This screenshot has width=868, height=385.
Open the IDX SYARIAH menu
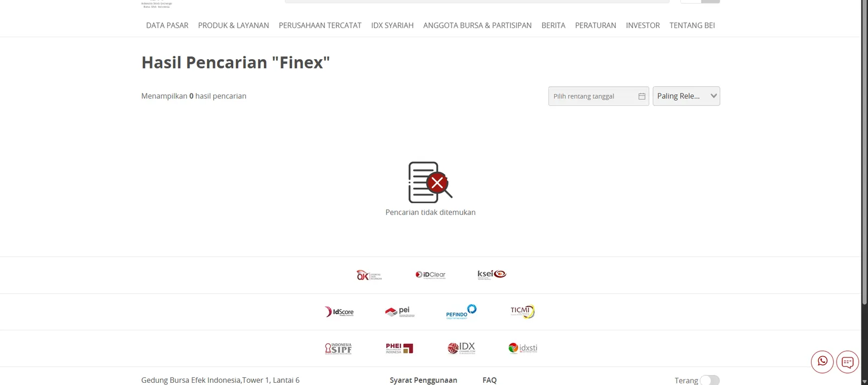(x=392, y=26)
